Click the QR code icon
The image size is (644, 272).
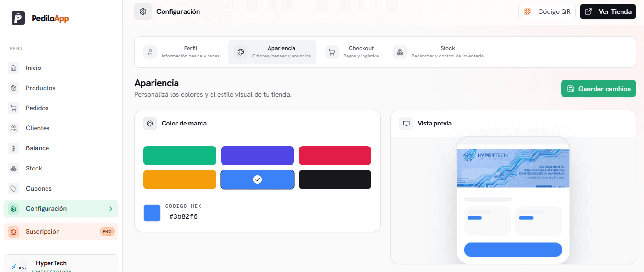[527, 11]
